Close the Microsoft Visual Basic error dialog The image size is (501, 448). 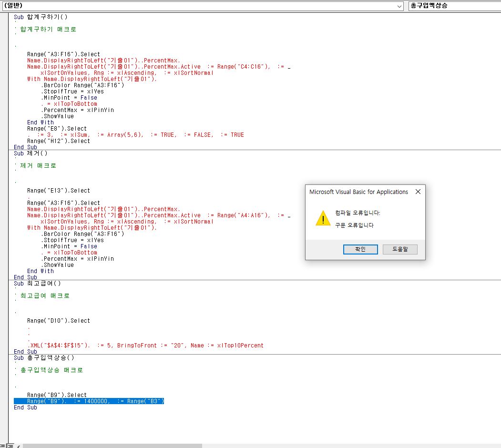(418, 192)
